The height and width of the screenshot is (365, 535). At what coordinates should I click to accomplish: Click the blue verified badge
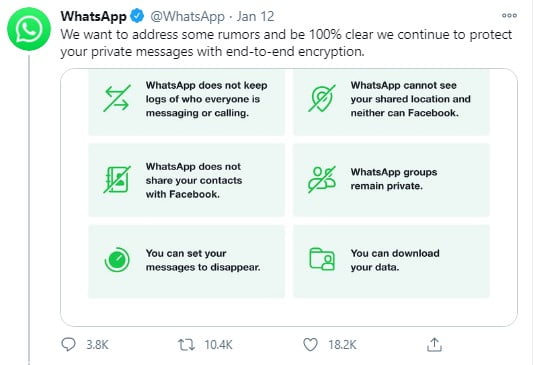[138, 16]
